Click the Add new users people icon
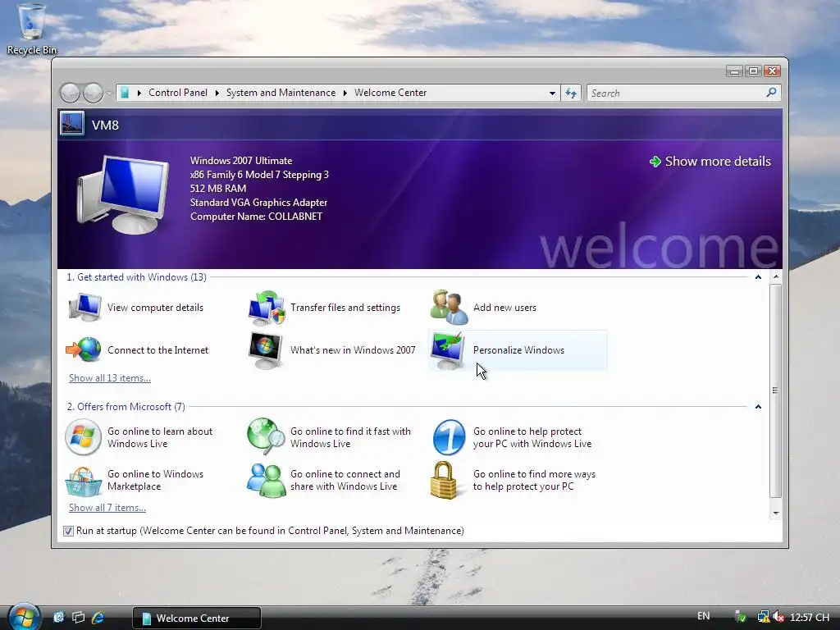This screenshot has height=630, width=840. point(449,308)
